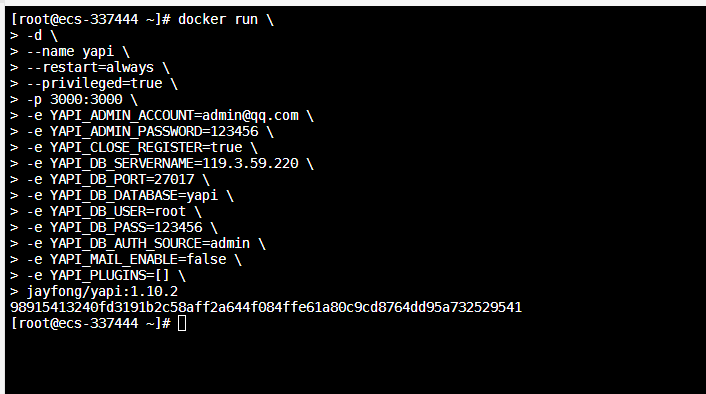Click the YAPI_DB_PASS=123456 line
This screenshot has height=394, width=706.
point(126,228)
